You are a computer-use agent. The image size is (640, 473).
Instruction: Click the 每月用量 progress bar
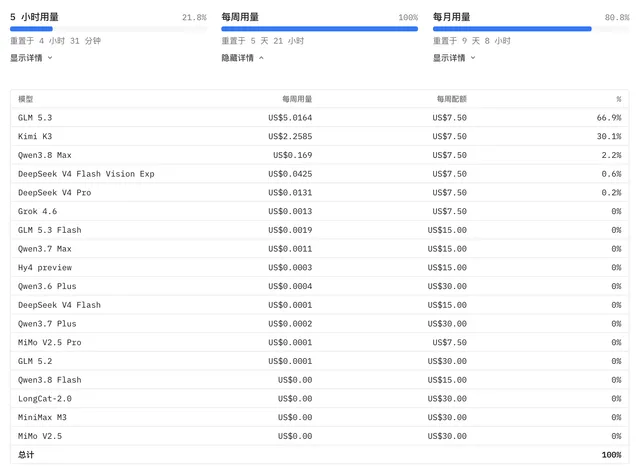[x=531, y=29]
